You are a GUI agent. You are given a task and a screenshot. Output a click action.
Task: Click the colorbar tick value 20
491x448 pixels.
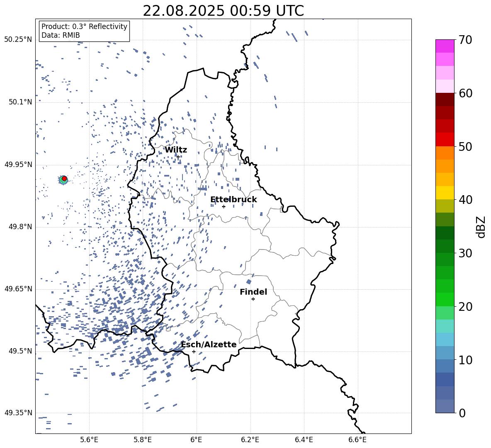click(465, 306)
